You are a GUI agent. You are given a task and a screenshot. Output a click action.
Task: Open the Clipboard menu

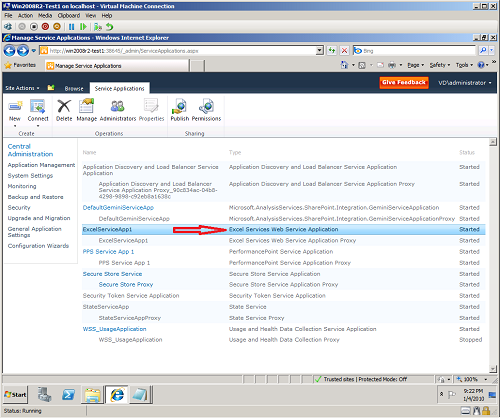69,16
